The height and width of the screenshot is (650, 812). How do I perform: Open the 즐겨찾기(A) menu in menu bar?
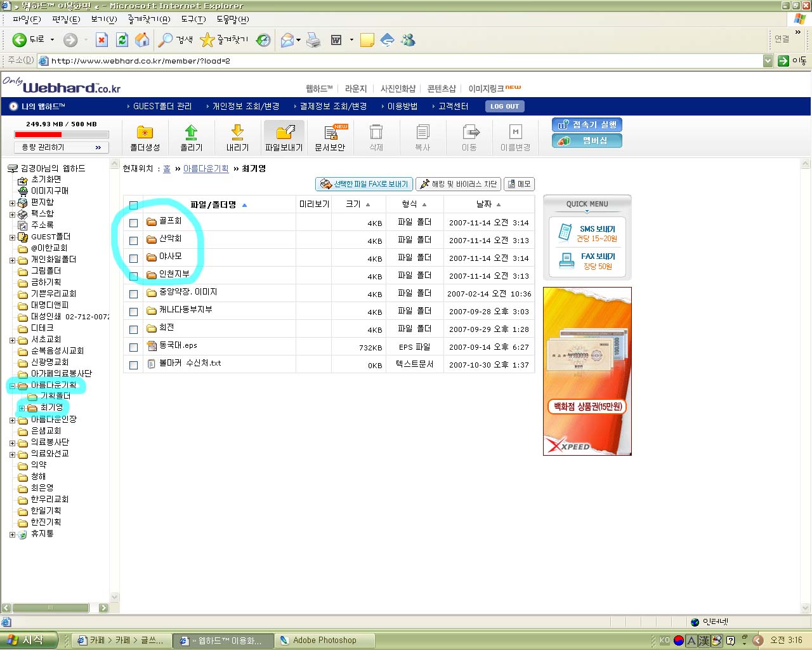(148, 19)
